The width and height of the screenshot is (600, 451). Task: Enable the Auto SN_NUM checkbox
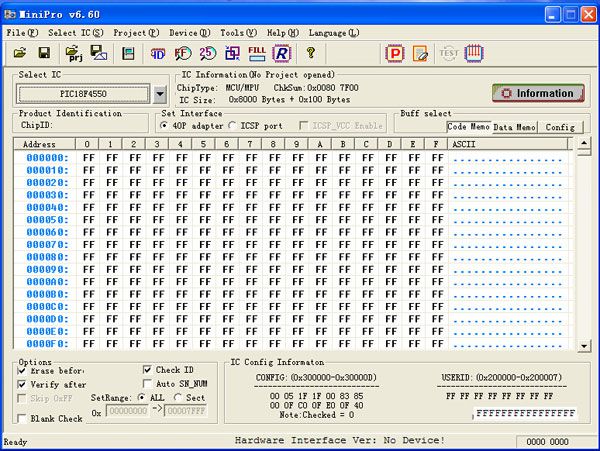click(148, 384)
